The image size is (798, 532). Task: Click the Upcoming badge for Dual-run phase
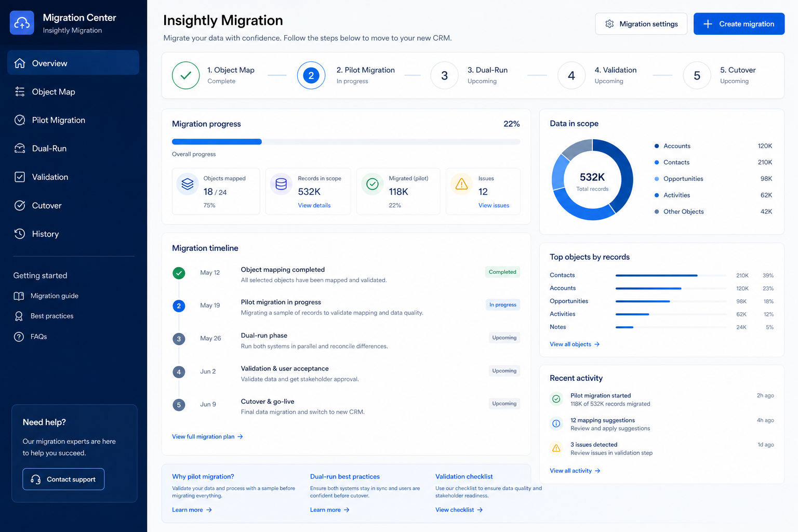click(x=504, y=338)
